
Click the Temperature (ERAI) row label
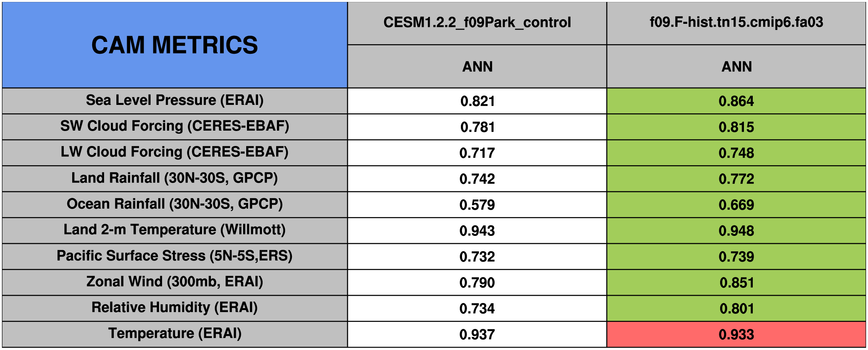tap(175, 334)
